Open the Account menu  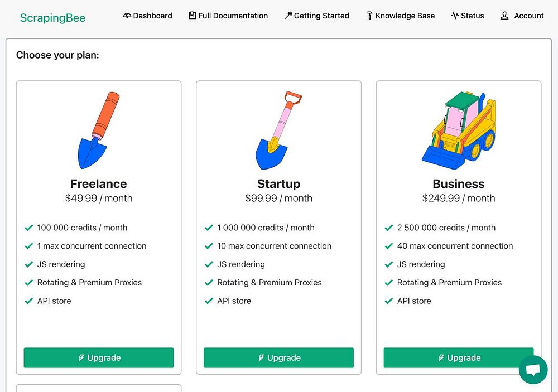pyautogui.click(x=528, y=16)
